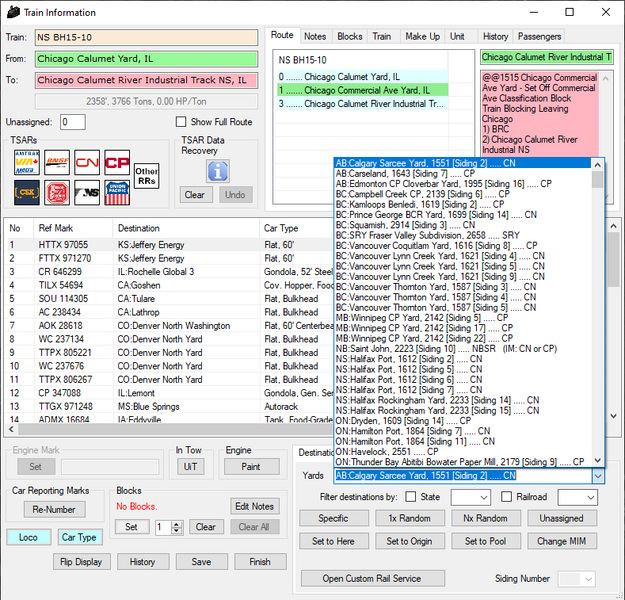Click the Set to Here button

pyautogui.click(x=334, y=541)
